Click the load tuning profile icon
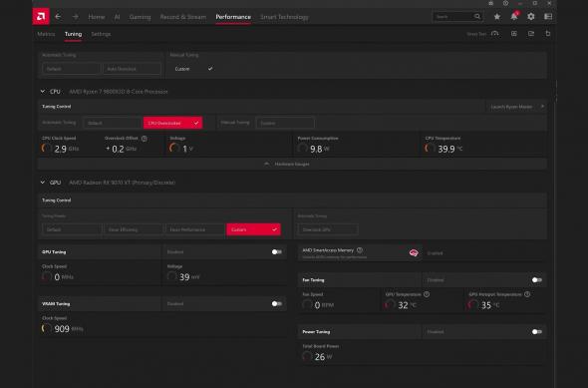The height and width of the screenshot is (388, 588). coord(513,34)
